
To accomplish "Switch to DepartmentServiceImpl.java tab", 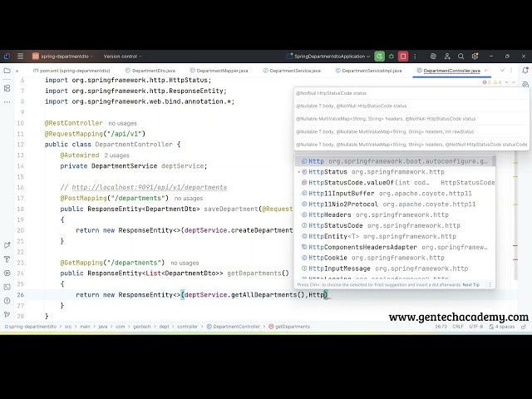I will [x=368, y=71].
